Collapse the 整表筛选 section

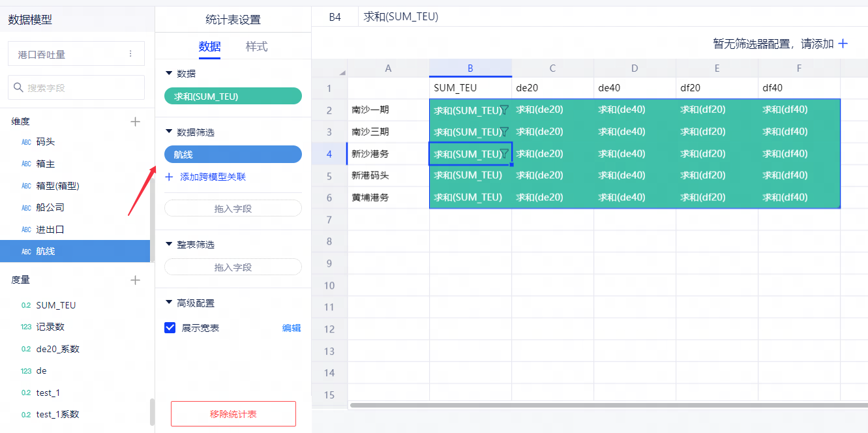click(170, 245)
